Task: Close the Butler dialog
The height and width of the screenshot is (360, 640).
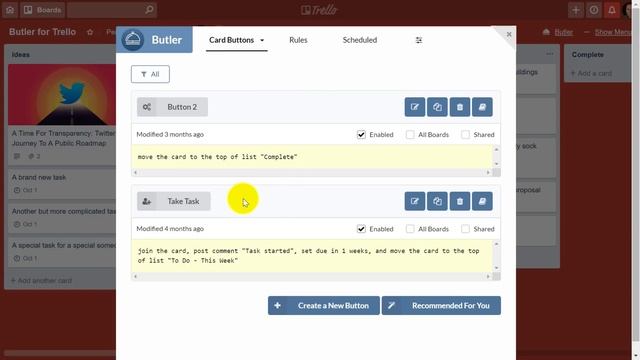Action: click(x=509, y=34)
